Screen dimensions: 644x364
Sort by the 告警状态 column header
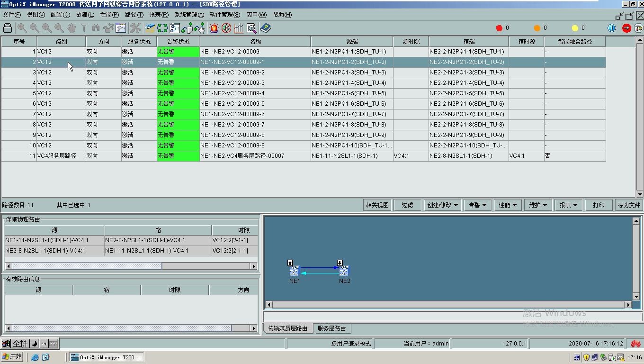[x=178, y=42]
